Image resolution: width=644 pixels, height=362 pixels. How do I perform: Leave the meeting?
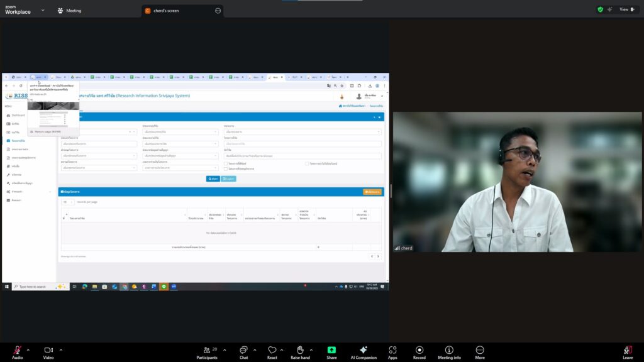[x=628, y=350]
